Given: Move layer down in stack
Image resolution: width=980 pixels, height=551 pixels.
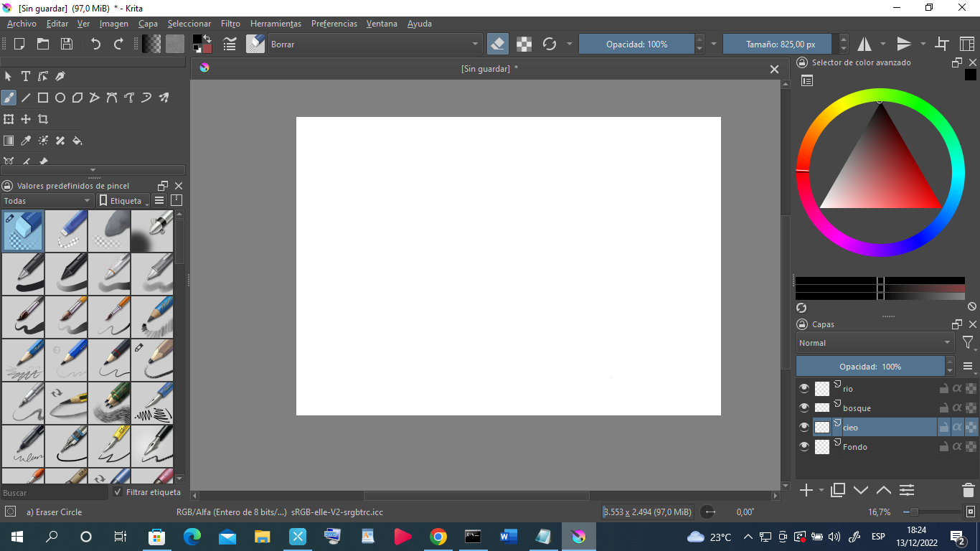Looking at the screenshot, I should 861,491.
